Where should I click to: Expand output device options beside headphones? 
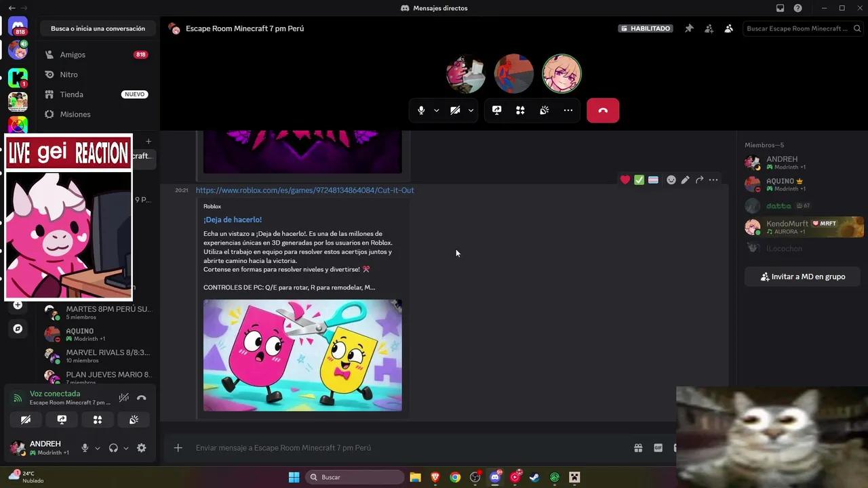point(125,448)
